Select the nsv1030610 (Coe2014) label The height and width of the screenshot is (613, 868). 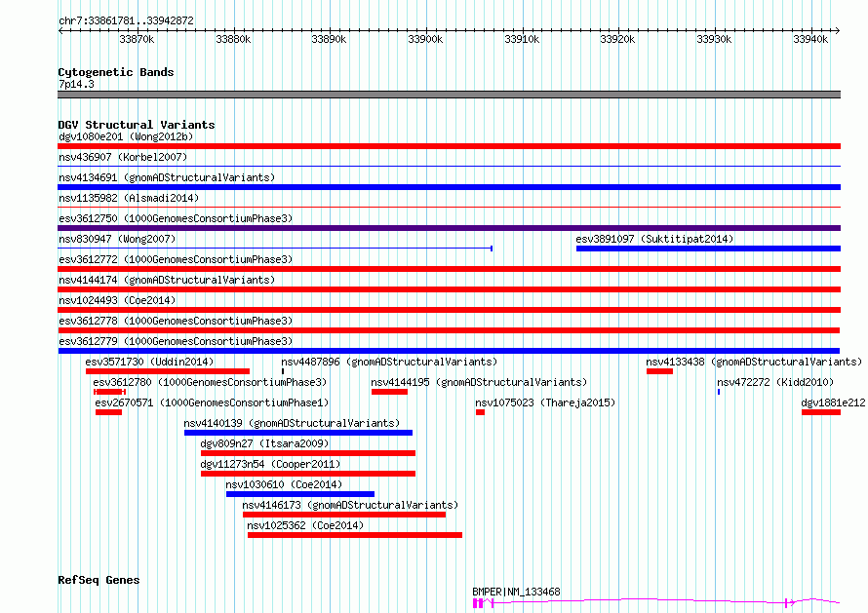(284, 484)
